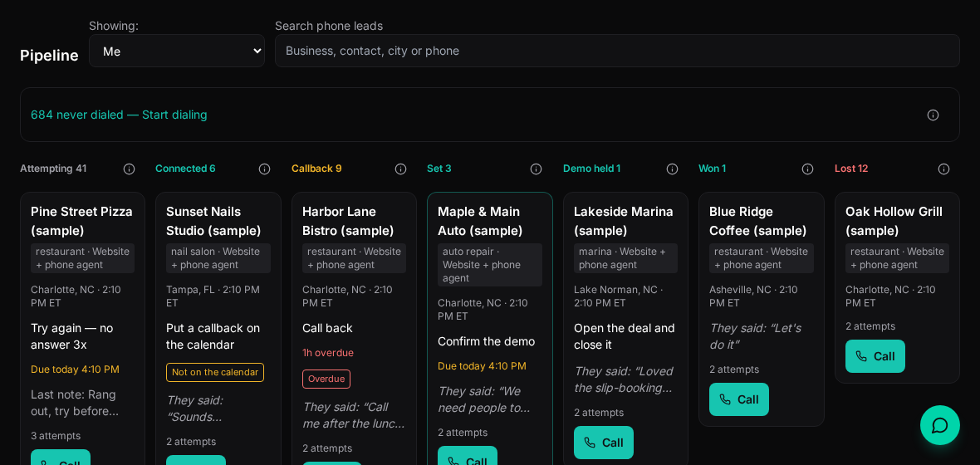Open info icon for Callback column

click(400, 169)
